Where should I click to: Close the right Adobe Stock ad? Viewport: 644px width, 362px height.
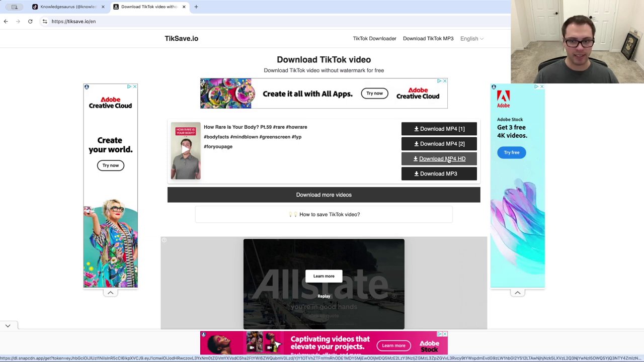[x=541, y=87]
